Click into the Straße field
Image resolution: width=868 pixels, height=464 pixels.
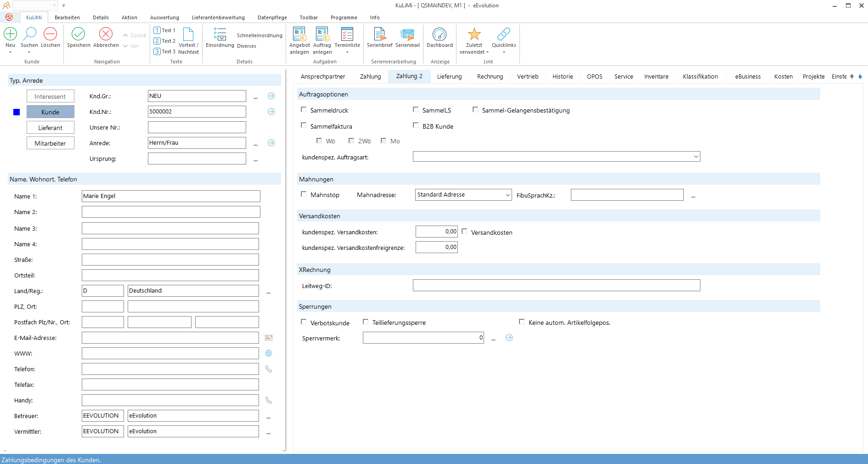(170, 260)
